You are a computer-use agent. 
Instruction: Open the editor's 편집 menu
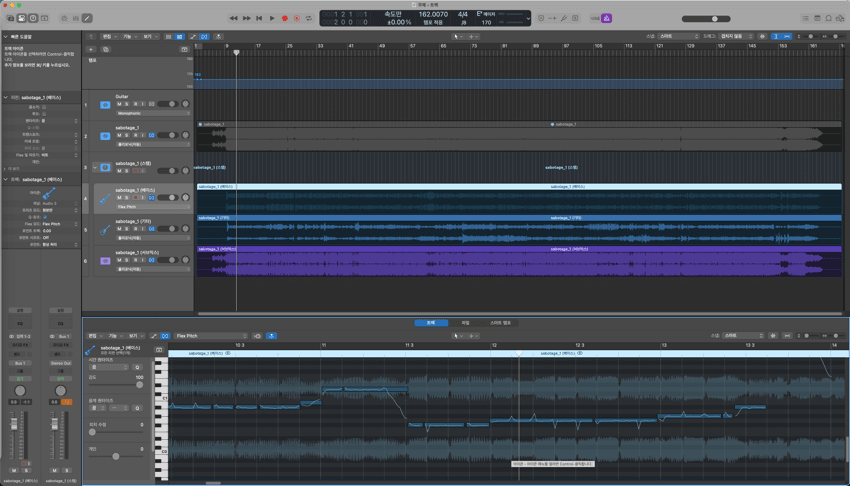[93, 336]
